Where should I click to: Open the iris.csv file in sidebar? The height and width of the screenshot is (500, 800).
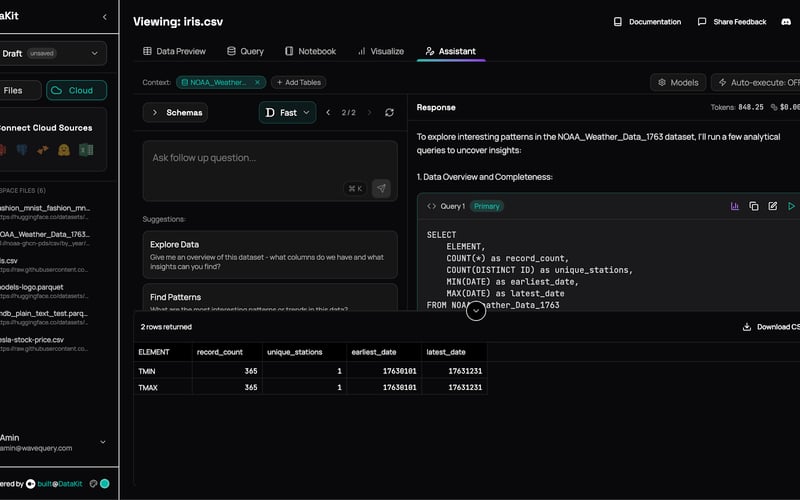[45, 265]
